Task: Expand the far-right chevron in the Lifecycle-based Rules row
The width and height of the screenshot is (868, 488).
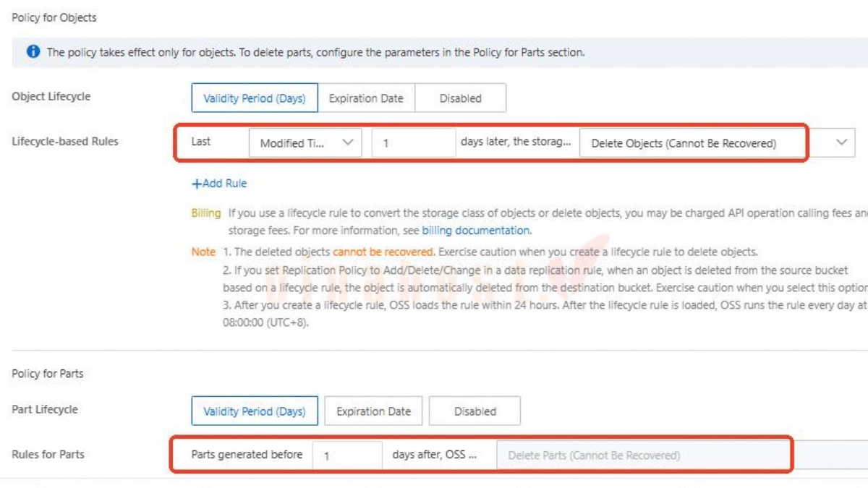Action: pos(841,142)
